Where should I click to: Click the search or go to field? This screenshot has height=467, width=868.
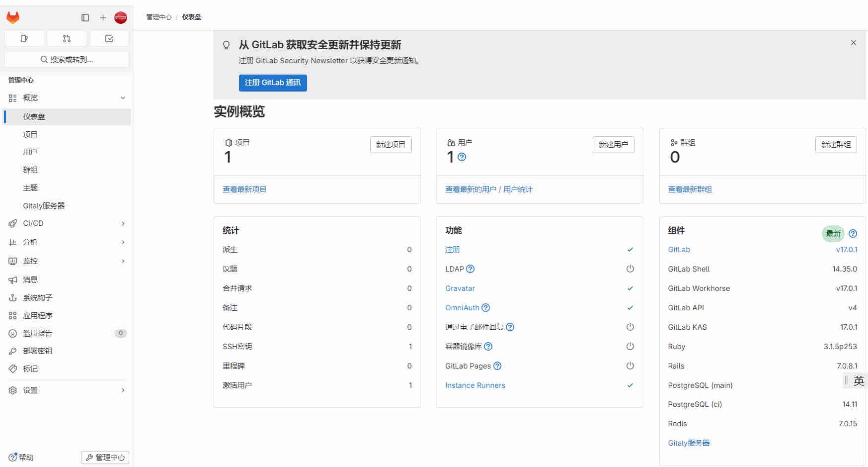67,59
